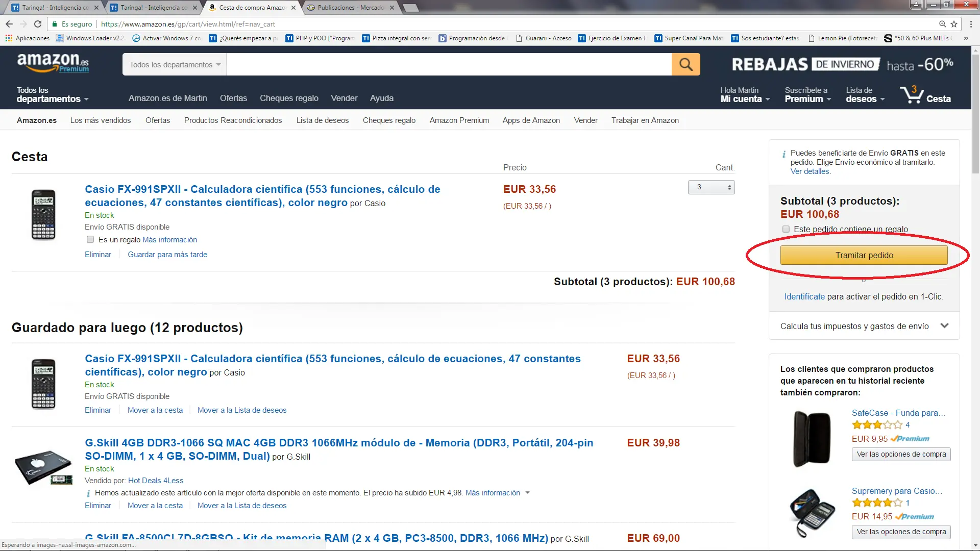Image resolution: width=980 pixels, height=551 pixels.
Task: Open Productos Reacondicionados in subnav
Action: pyautogui.click(x=233, y=120)
